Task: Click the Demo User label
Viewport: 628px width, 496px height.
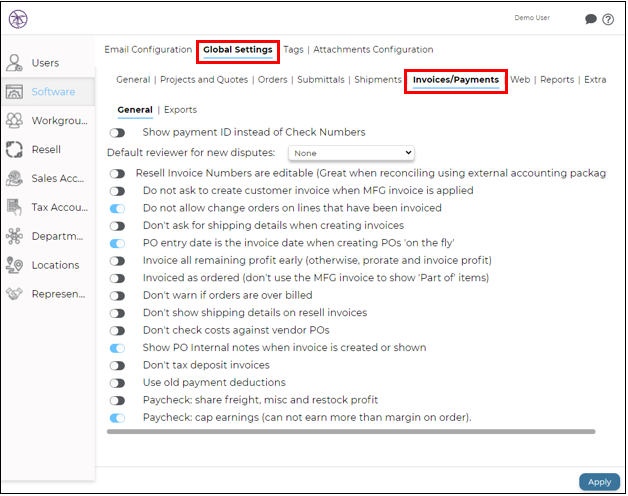Action: [x=532, y=18]
